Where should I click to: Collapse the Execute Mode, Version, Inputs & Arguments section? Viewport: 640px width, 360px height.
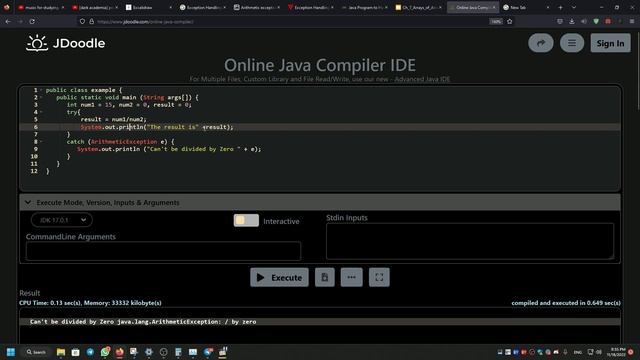pos(320,202)
